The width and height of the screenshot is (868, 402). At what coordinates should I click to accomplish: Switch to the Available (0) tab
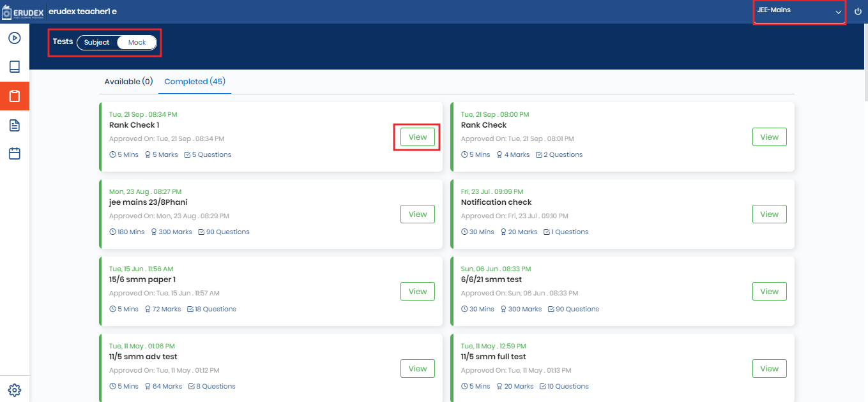(x=128, y=82)
